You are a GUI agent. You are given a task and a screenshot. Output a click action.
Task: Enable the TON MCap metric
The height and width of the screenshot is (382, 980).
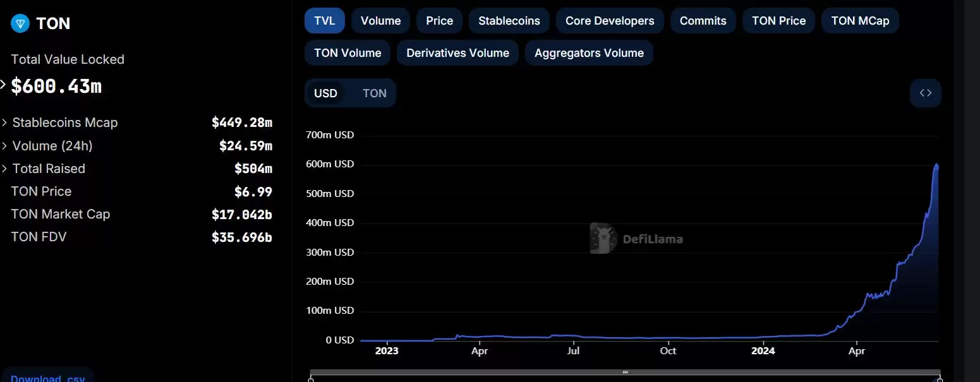[x=859, y=21]
